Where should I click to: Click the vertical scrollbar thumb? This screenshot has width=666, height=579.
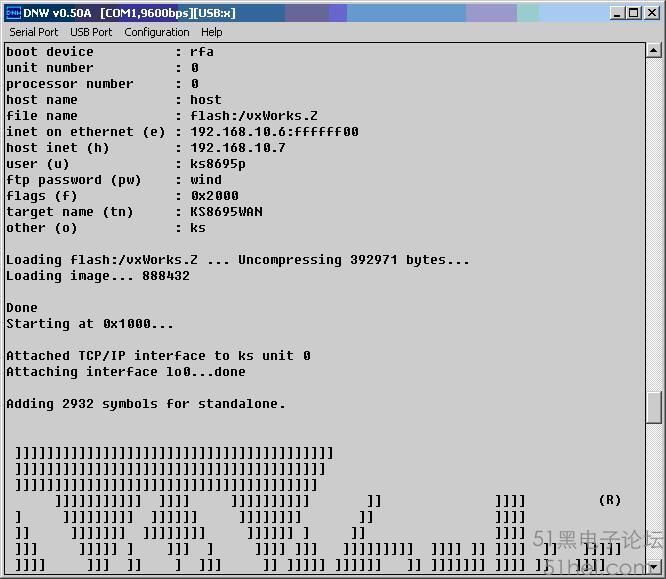653,407
